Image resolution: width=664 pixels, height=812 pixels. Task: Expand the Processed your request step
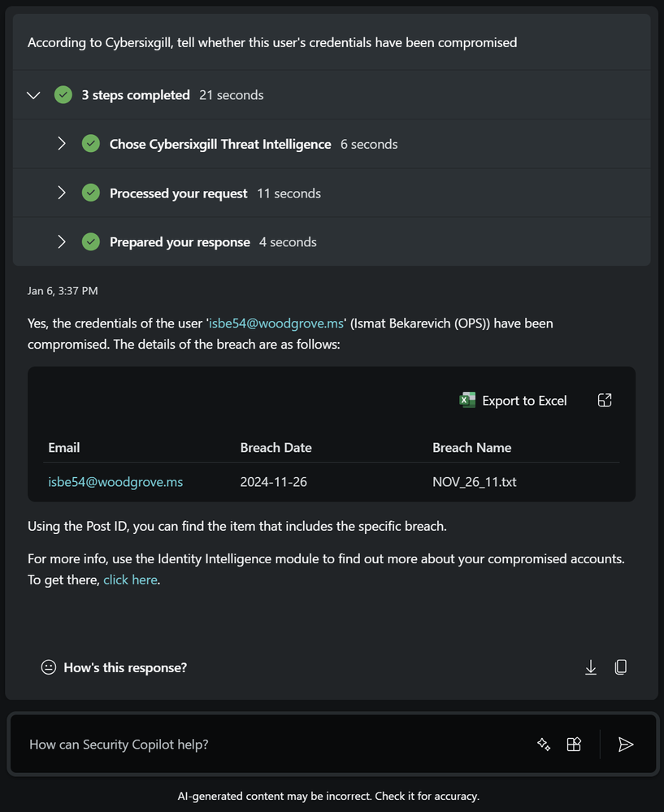62,193
